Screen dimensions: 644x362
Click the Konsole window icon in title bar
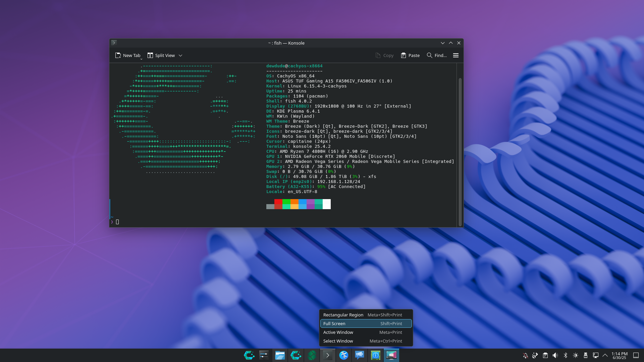point(114,43)
